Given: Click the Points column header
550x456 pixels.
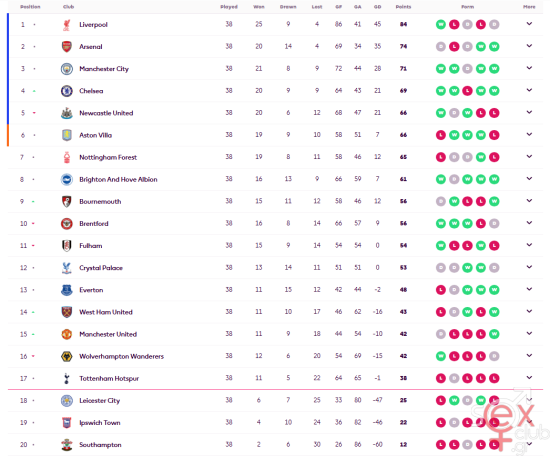Looking at the screenshot, I should coord(403,7).
